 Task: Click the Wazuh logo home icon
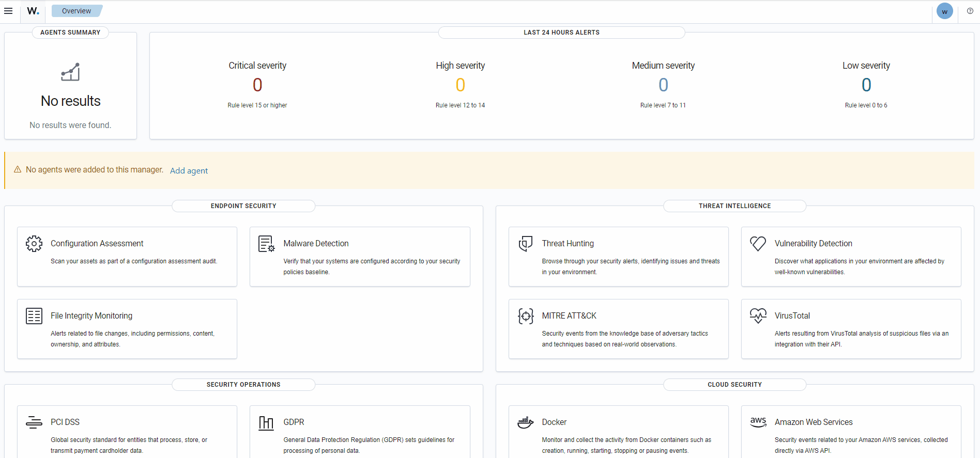[33, 11]
